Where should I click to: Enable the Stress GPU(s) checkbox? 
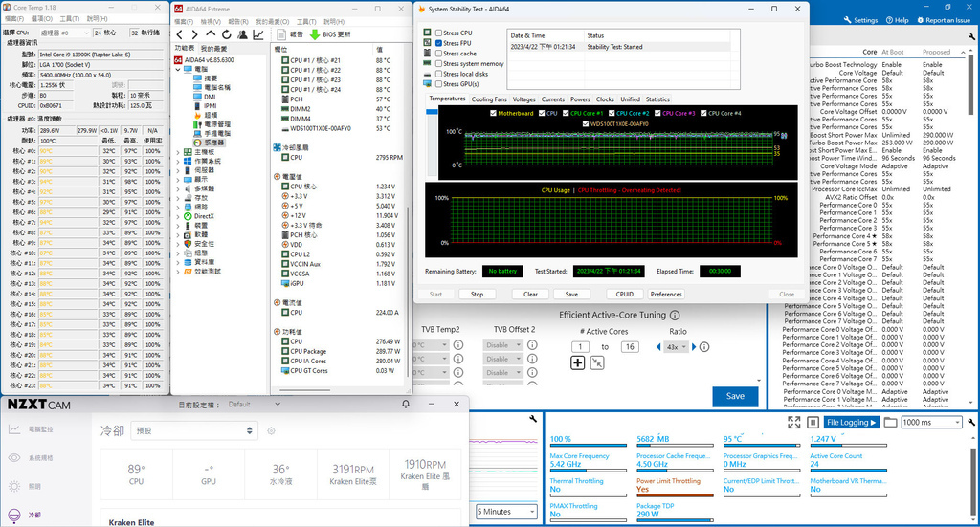click(x=438, y=83)
